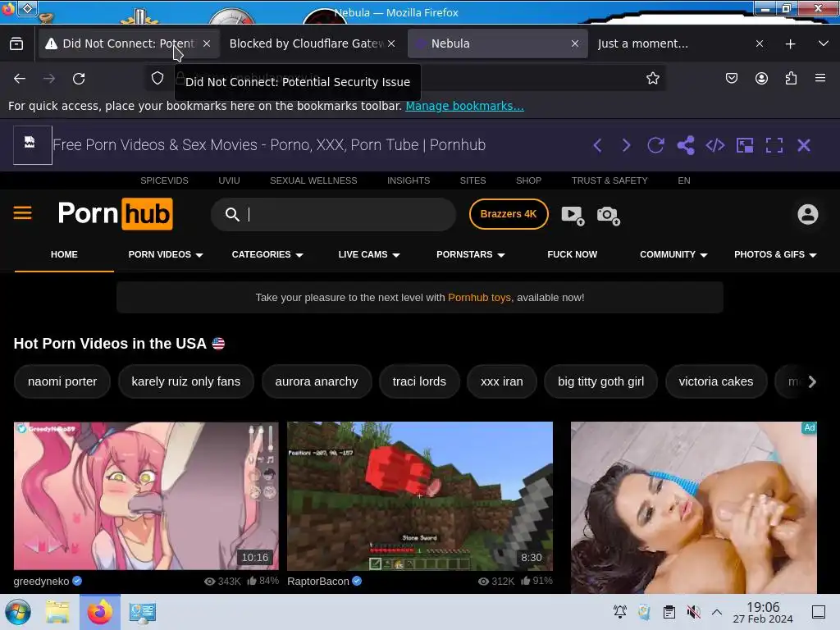Toggle the muted volume tray icon

693,612
